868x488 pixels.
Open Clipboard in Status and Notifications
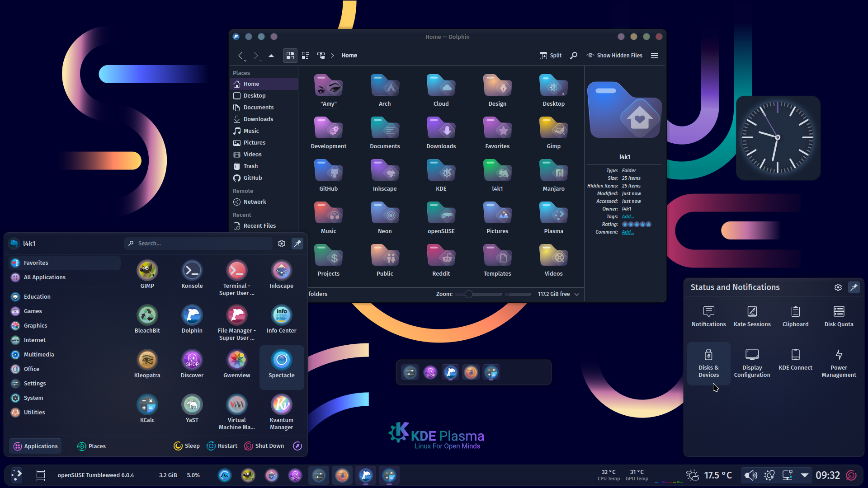795,316
